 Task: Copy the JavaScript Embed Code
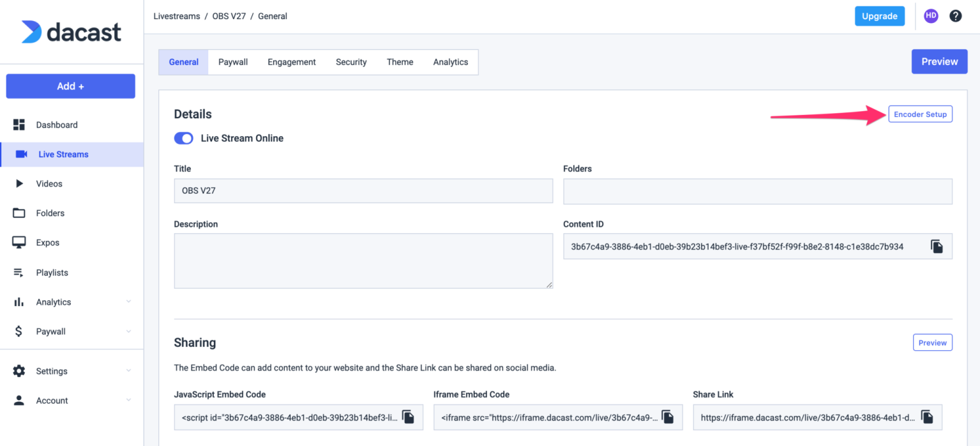coord(408,417)
